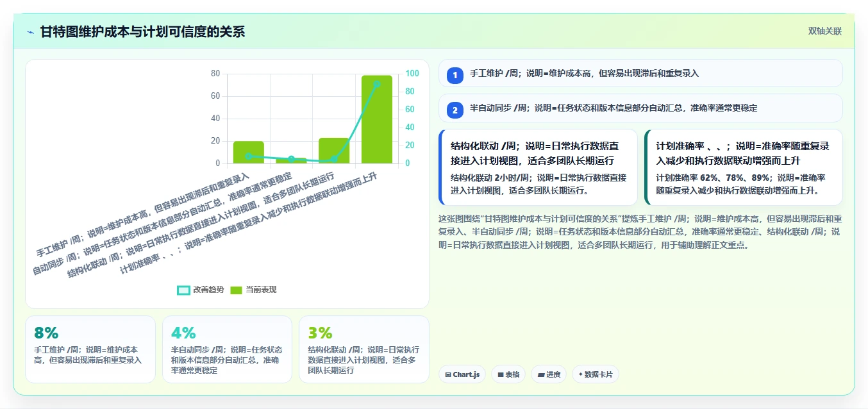This screenshot has width=868, height=409.
Task: Click the 数据卡片 star icon
Action: click(581, 374)
